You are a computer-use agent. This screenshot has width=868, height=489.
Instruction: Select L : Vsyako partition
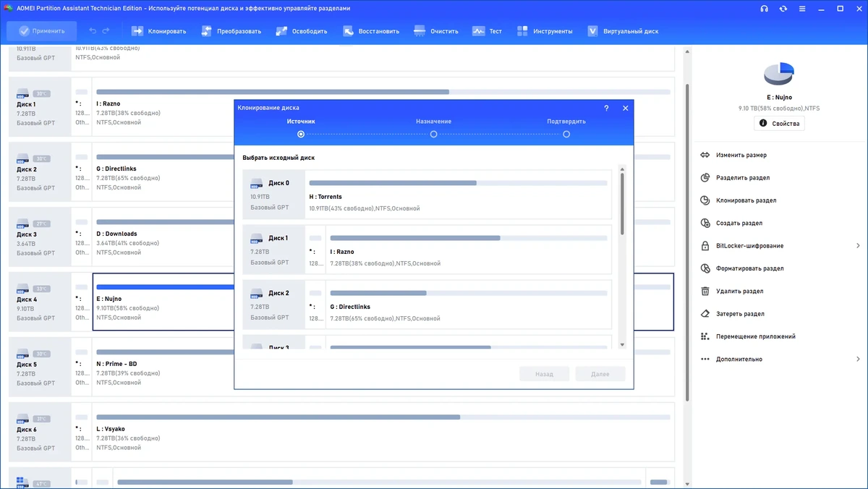[x=383, y=433]
